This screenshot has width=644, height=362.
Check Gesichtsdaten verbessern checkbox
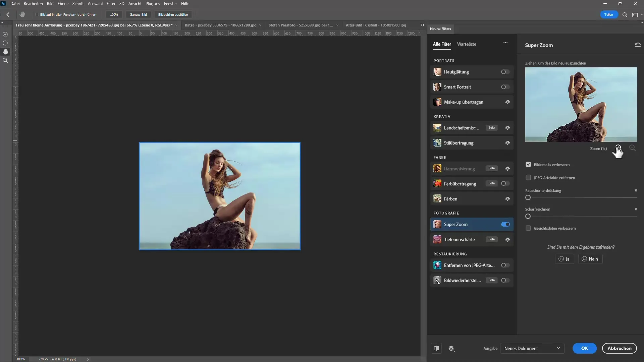528,228
